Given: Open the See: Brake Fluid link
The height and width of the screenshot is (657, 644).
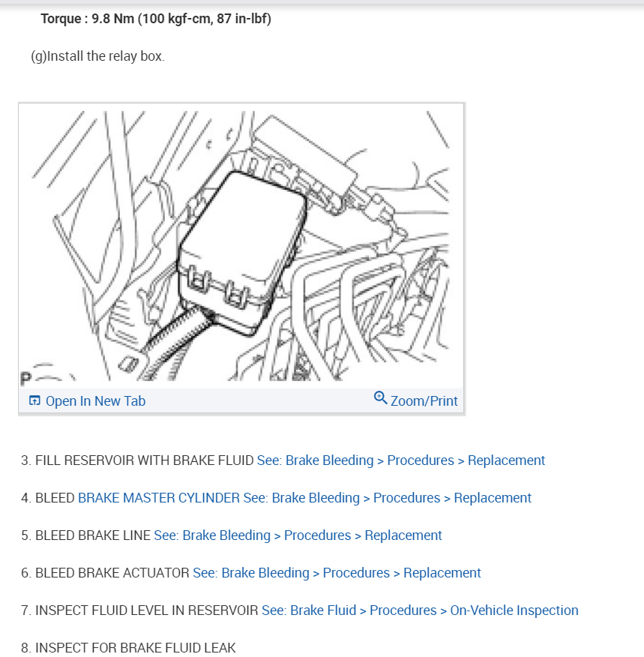Looking at the screenshot, I should click(x=309, y=610).
